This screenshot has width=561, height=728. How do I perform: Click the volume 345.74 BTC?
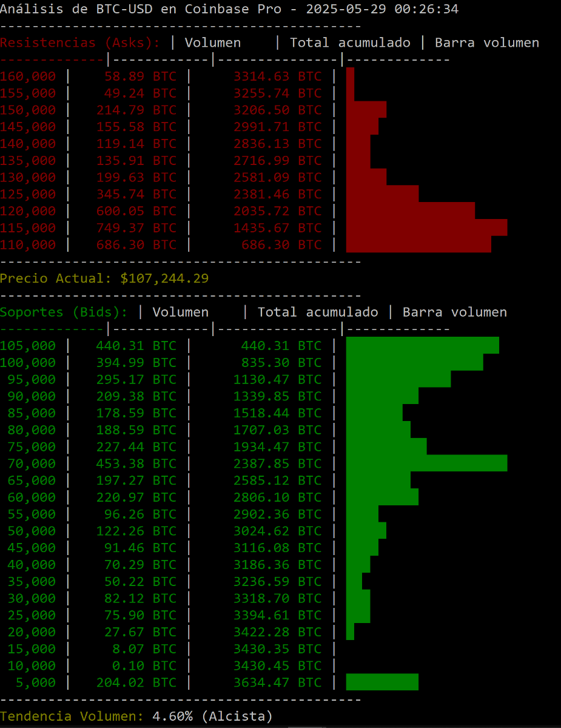point(136,194)
